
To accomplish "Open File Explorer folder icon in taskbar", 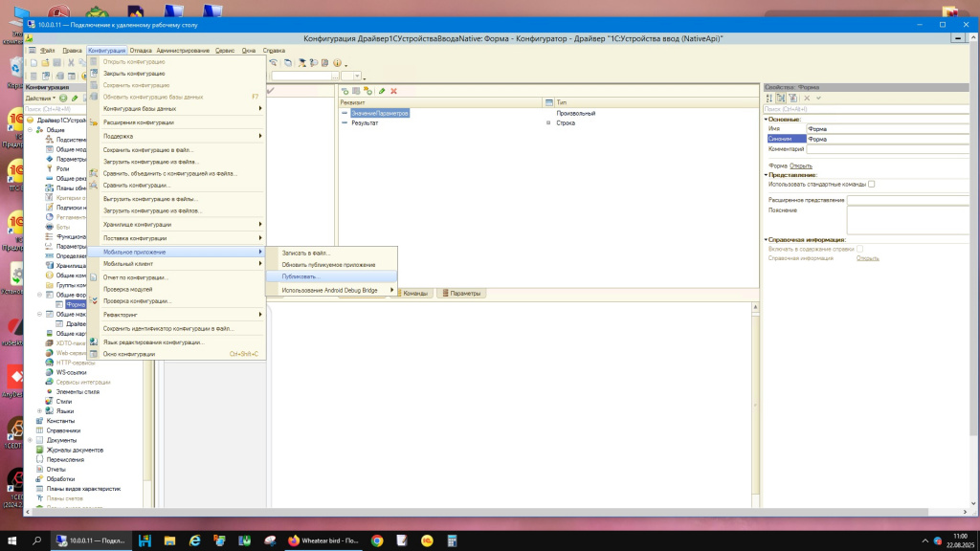I will point(169,541).
